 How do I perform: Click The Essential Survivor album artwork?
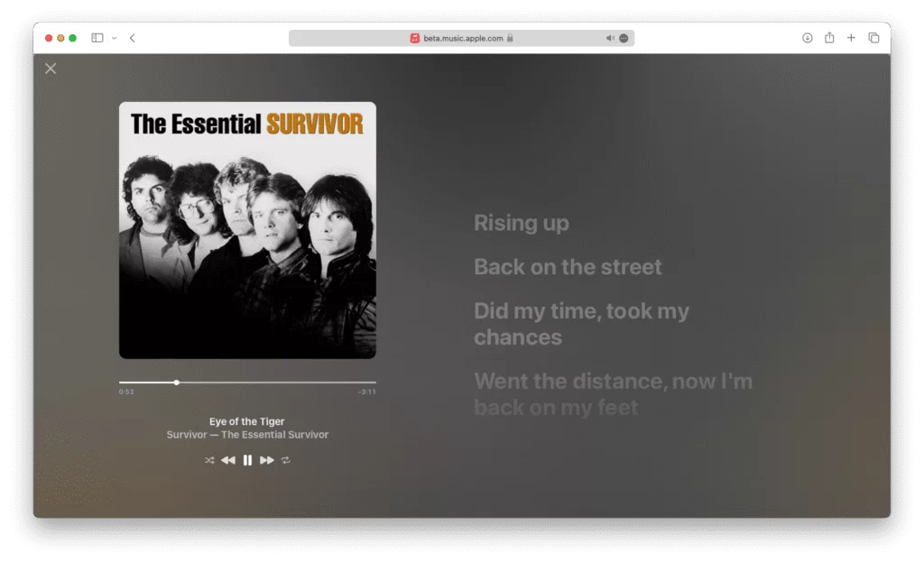tap(247, 230)
